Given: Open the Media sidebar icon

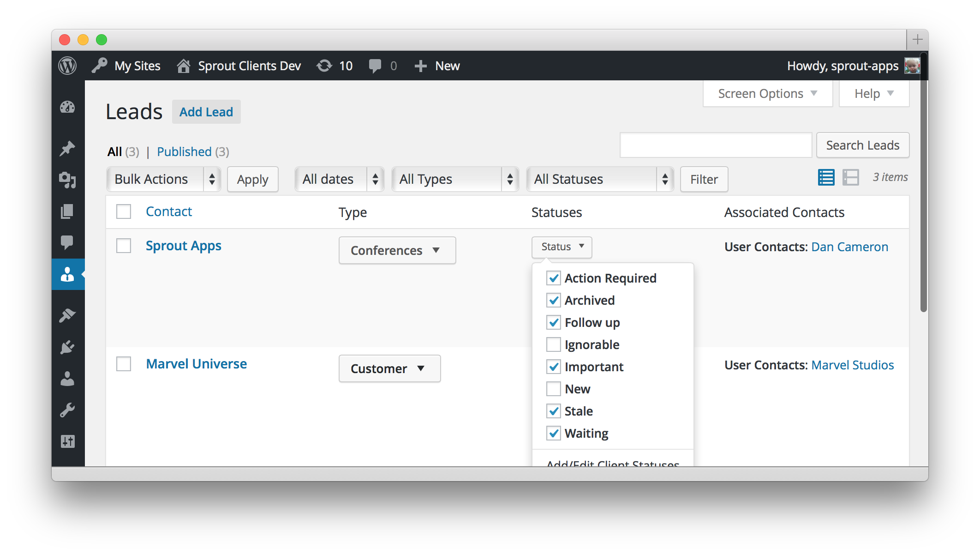Looking at the screenshot, I should click(x=67, y=180).
